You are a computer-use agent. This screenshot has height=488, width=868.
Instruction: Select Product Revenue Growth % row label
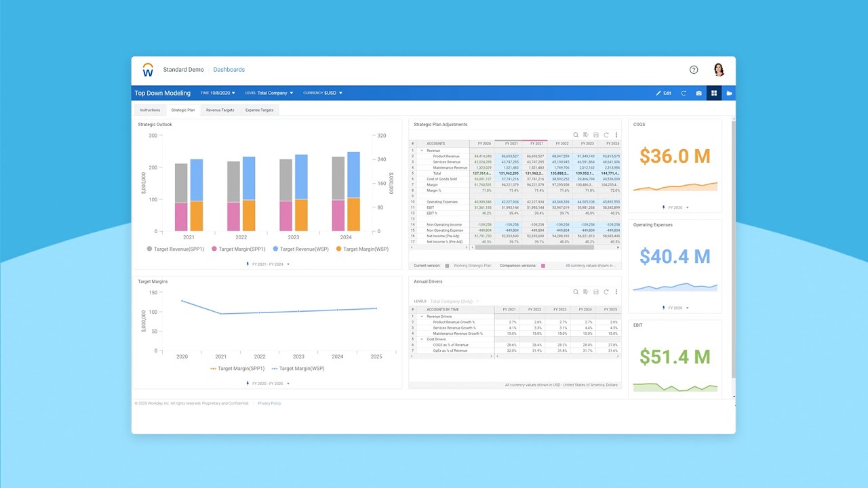[454, 322]
